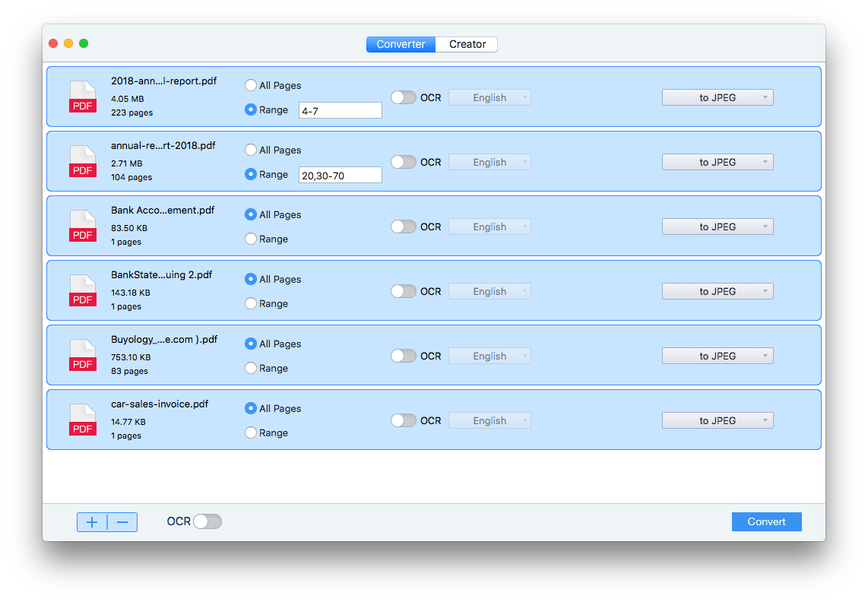Click the BankStatement PDF file icon
Viewport: 868px width, 602px height.
pyautogui.click(x=83, y=291)
